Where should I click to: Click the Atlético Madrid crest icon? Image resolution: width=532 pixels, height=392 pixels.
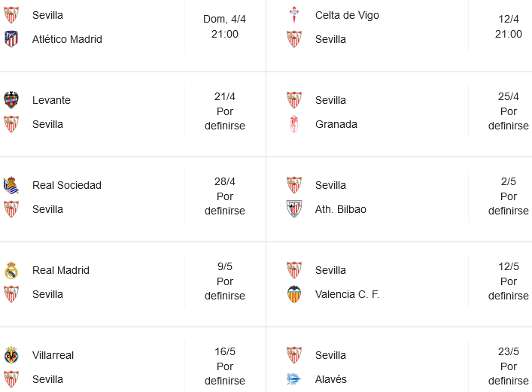[x=11, y=39]
